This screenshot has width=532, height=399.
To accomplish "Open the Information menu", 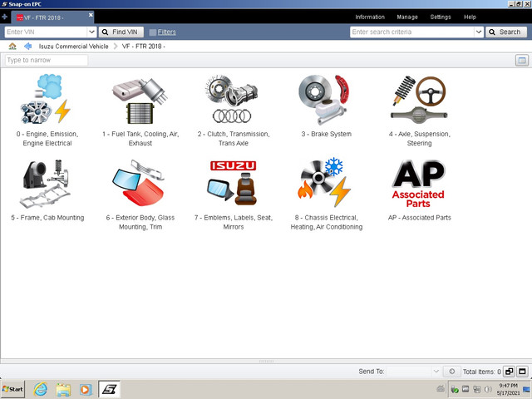I will (x=370, y=17).
